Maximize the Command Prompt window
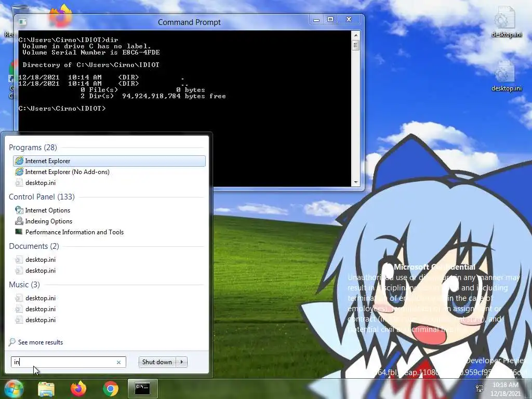This screenshot has height=399, width=532. click(x=330, y=20)
